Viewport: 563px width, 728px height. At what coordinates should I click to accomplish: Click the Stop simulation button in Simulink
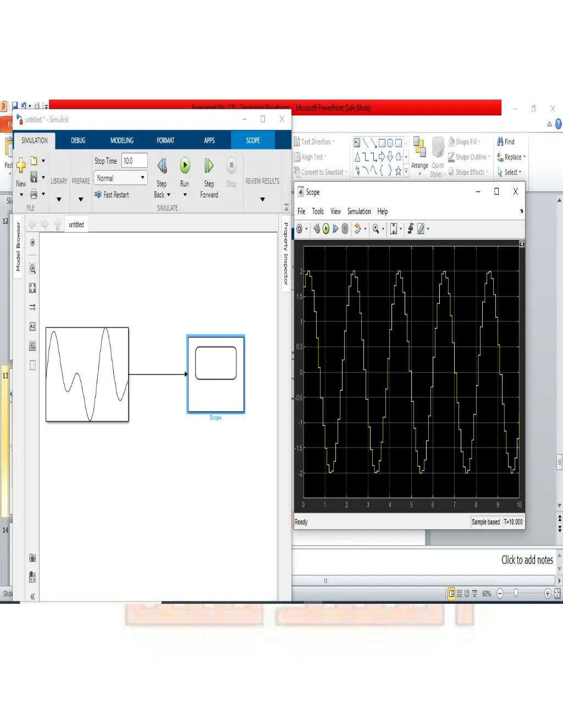tap(231, 165)
